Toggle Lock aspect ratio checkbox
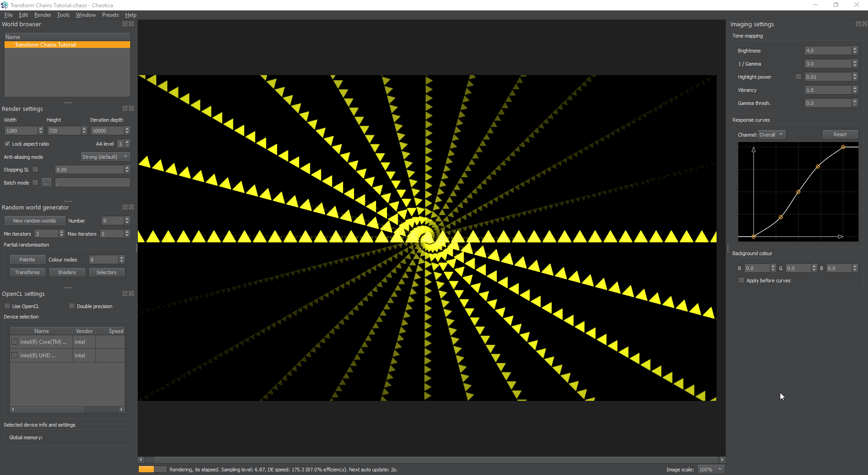 point(7,144)
